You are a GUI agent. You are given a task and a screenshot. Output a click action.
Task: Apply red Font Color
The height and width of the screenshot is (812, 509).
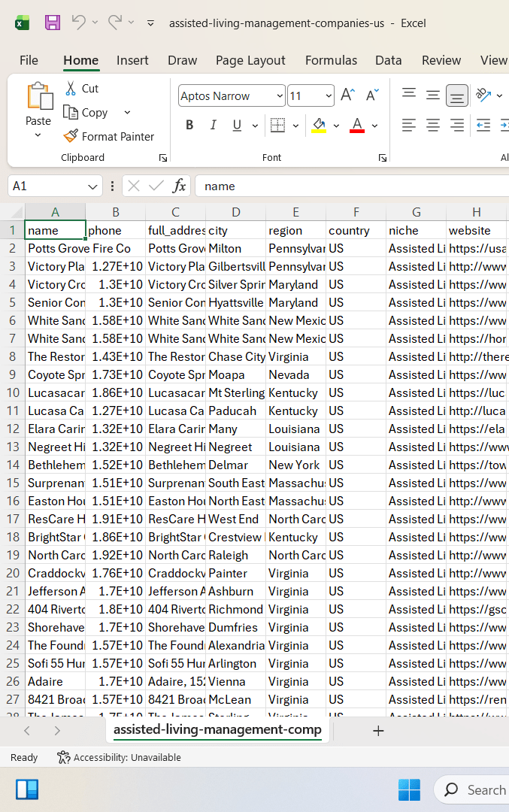click(357, 125)
